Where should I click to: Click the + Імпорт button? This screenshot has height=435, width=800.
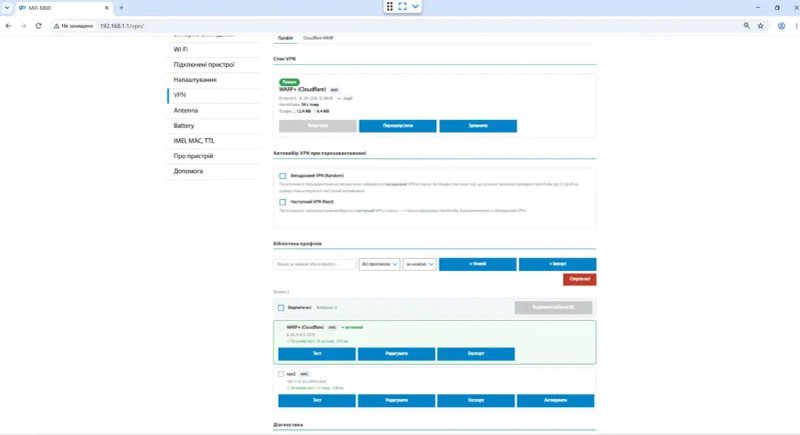557,264
